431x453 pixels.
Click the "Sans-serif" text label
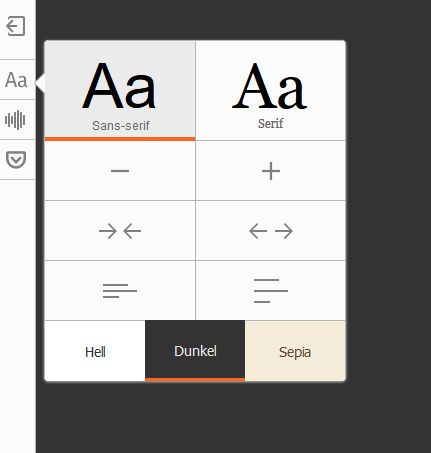tap(121, 126)
